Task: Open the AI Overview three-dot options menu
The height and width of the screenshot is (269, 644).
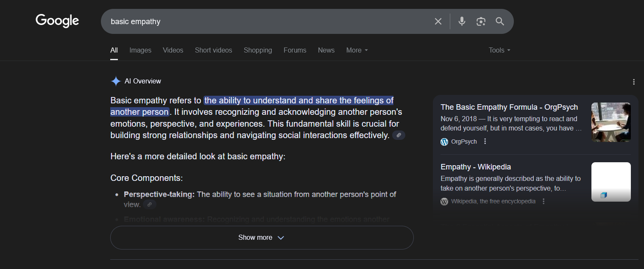Action: click(634, 82)
